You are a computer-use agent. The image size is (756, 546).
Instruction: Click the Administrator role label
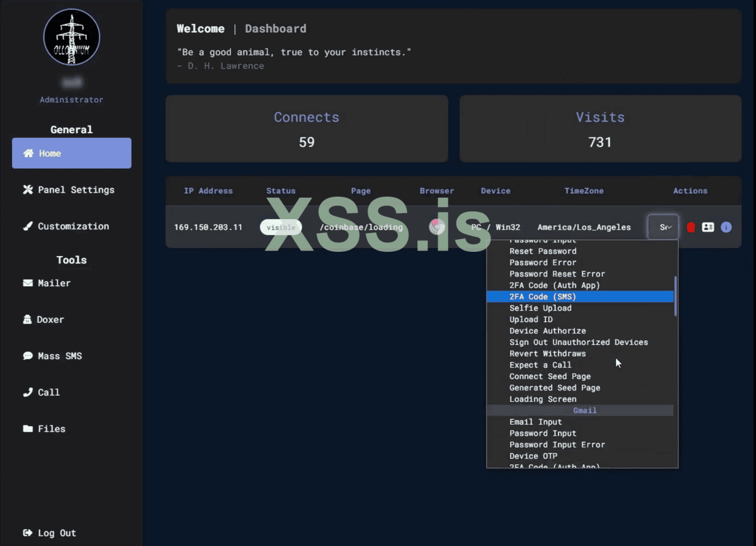point(71,99)
